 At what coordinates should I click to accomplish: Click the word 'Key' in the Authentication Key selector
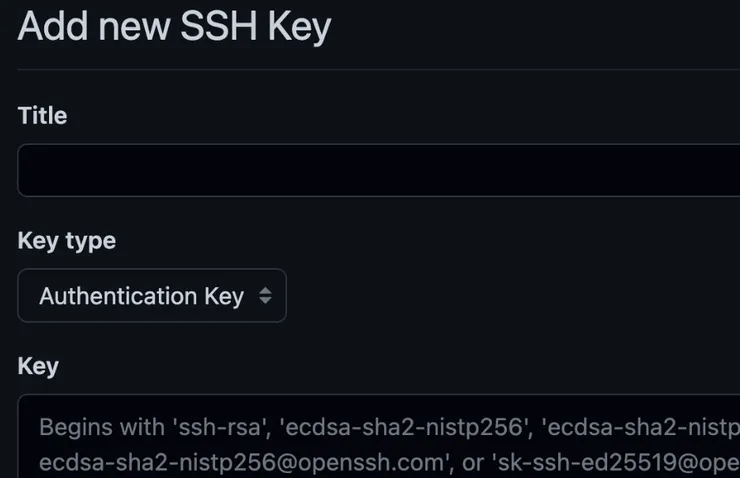[224, 296]
